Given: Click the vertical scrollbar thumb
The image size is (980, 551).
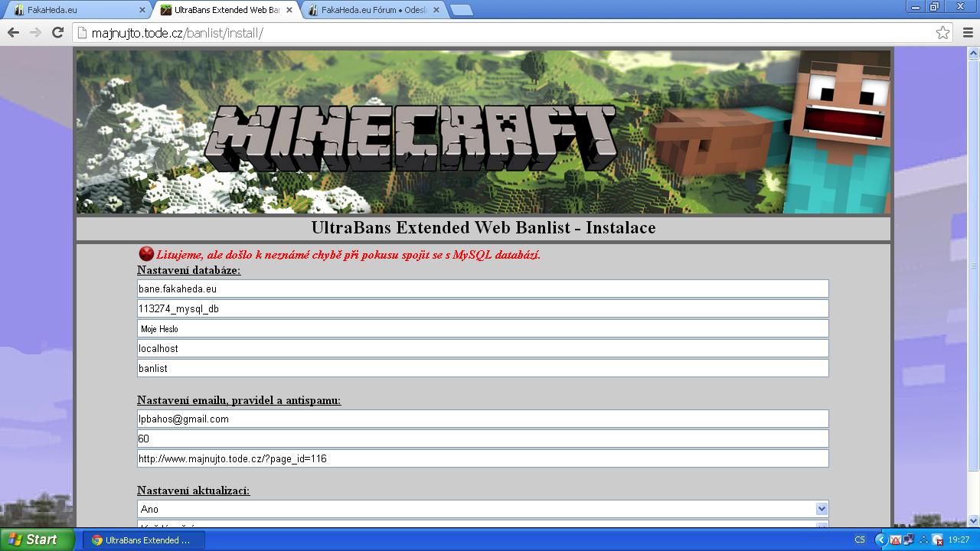Looking at the screenshot, I should click(974, 265).
